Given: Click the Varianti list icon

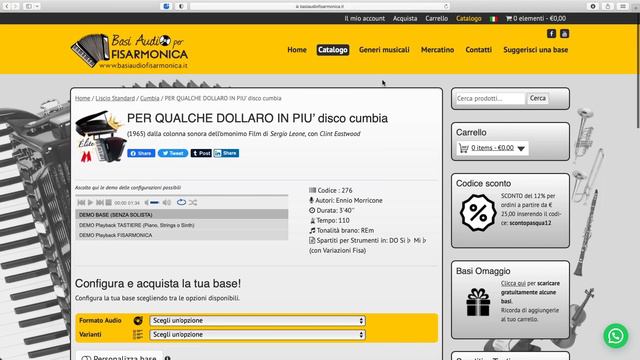Looking at the screenshot, I should point(138,335).
